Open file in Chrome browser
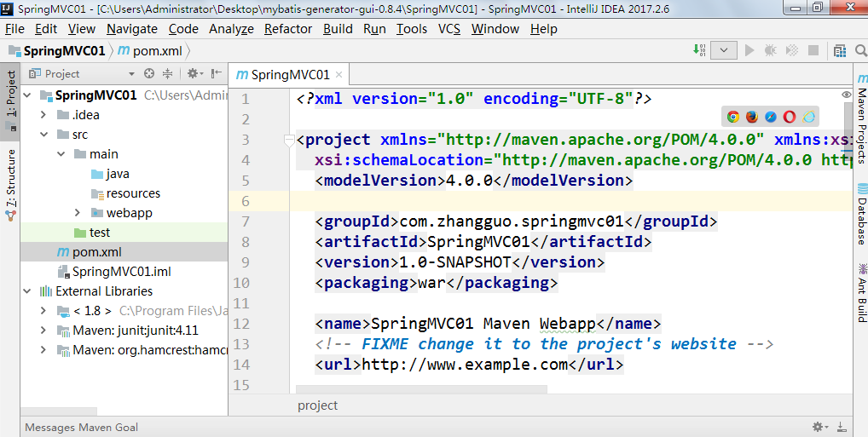The height and width of the screenshot is (437, 868). click(733, 117)
